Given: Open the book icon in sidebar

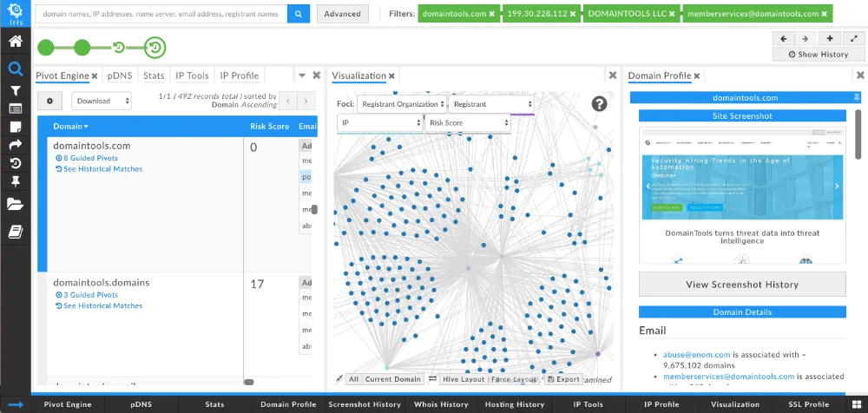Looking at the screenshot, I should click(16, 232).
